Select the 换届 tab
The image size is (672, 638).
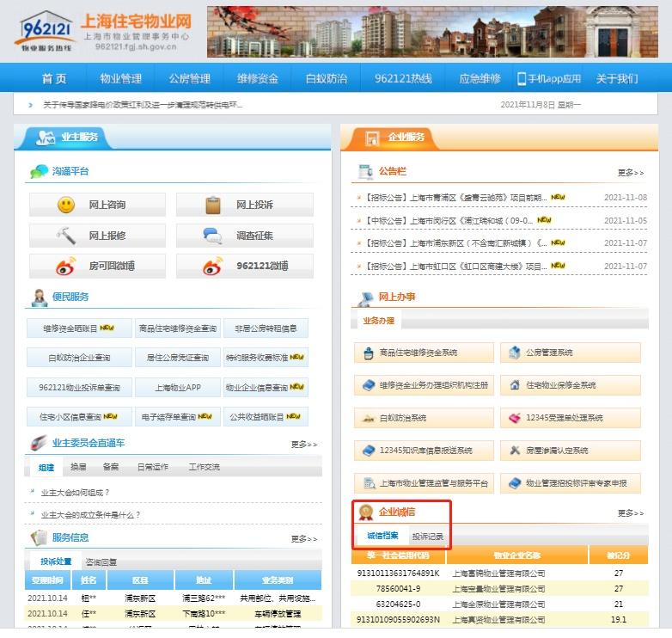pos(78,467)
